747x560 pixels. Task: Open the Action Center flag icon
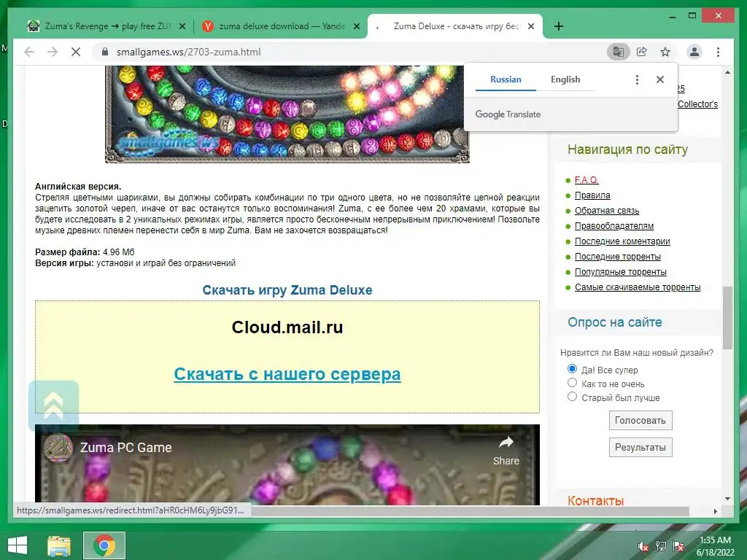click(678, 546)
